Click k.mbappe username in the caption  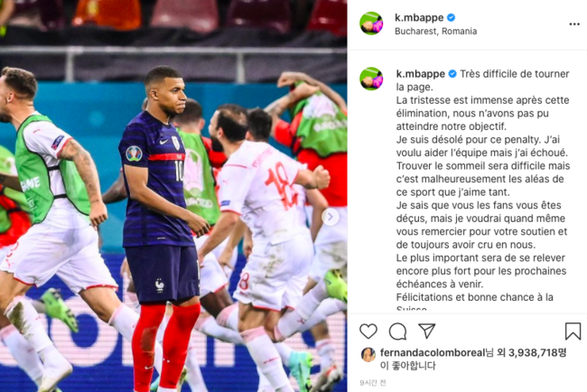(421, 74)
